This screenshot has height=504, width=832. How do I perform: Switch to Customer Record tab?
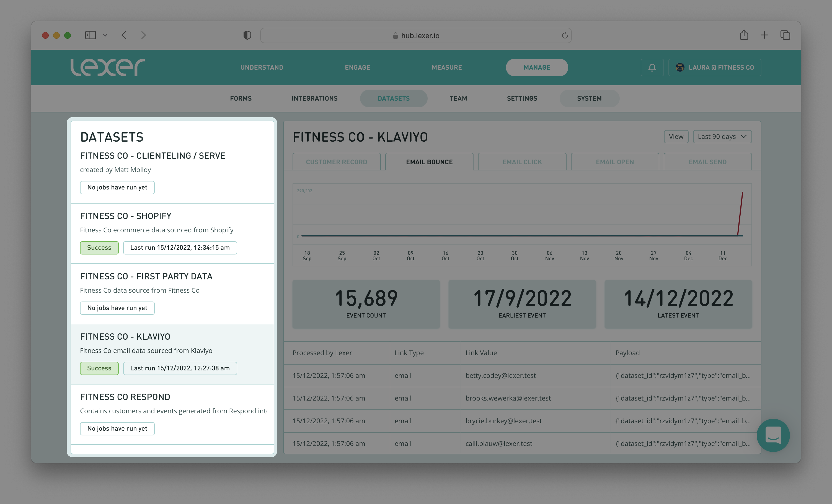coord(336,162)
